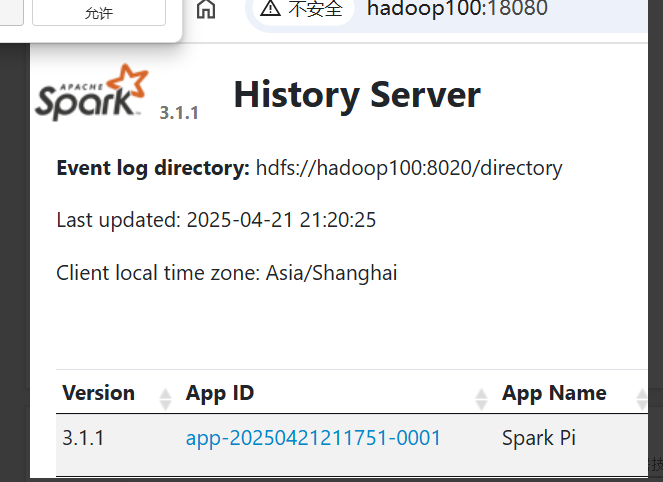The image size is (663, 482).
Task: Click the Last updated 2025-04-21 21:20:25 text
Action: pos(216,220)
